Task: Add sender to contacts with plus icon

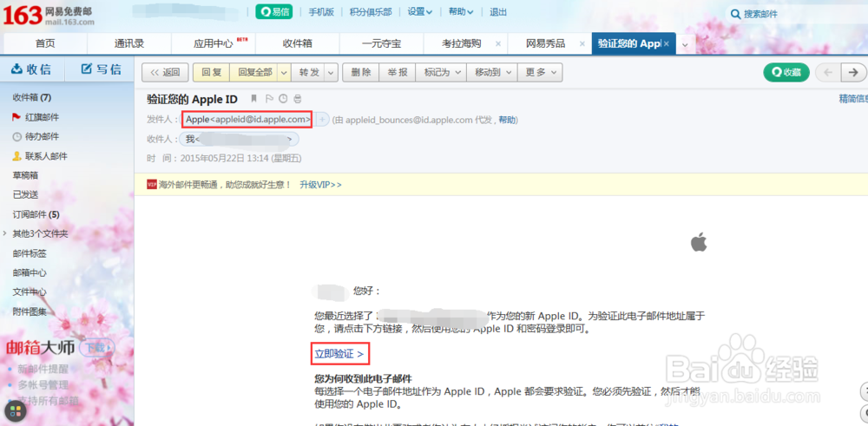Action: [x=322, y=120]
